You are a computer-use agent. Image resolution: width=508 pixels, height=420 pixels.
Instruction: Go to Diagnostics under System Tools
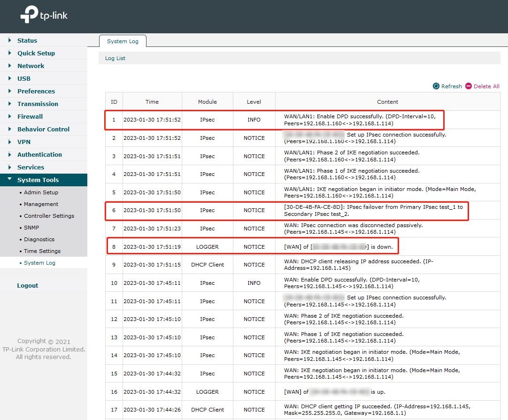tap(39, 239)
